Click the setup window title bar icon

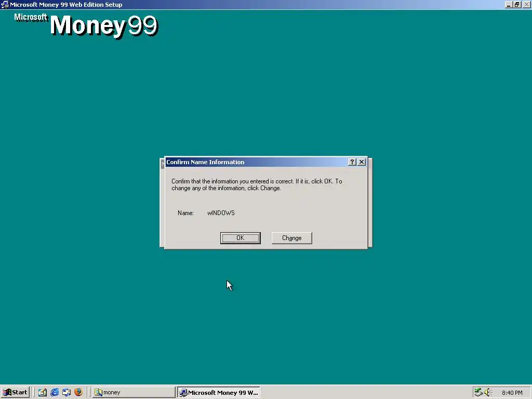[x=5, y=5]
